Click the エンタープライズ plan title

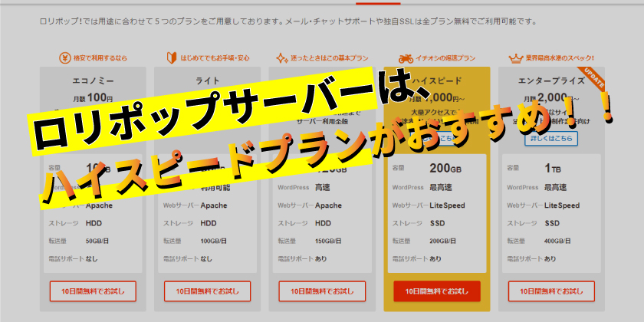pos(551,80)
